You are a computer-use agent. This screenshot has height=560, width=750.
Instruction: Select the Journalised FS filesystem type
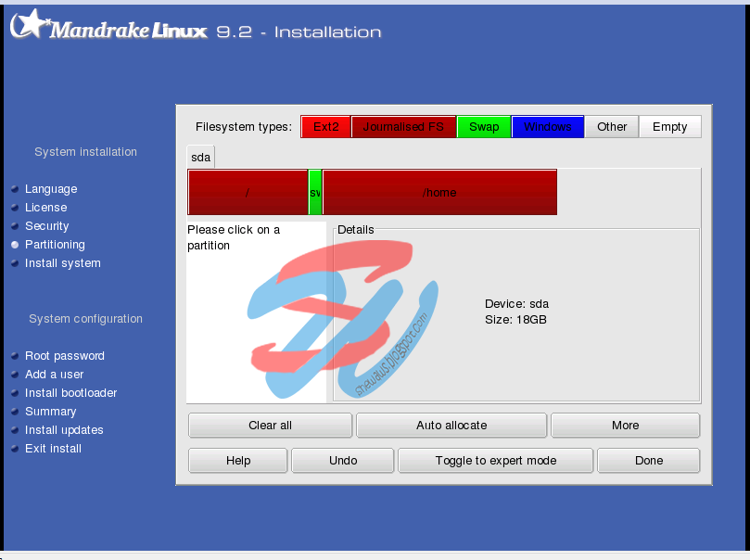click(x=403, y=126)
